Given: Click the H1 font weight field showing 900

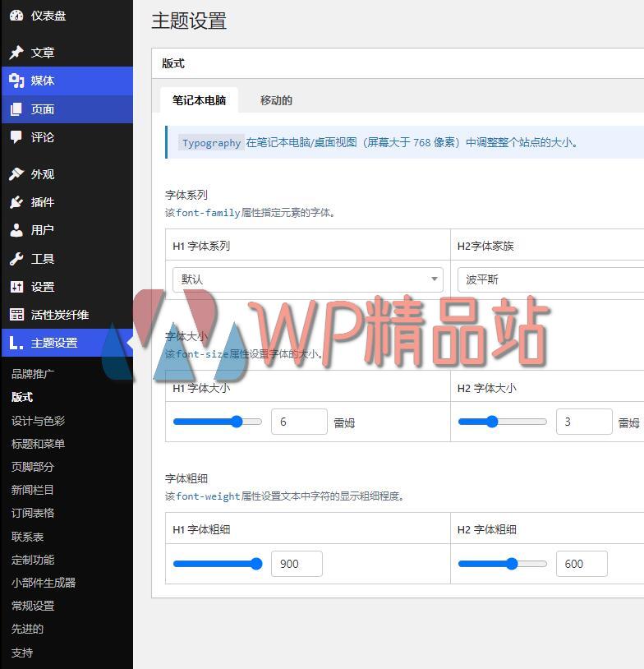Looking at the screenshot, I should [x=297, y=564].
